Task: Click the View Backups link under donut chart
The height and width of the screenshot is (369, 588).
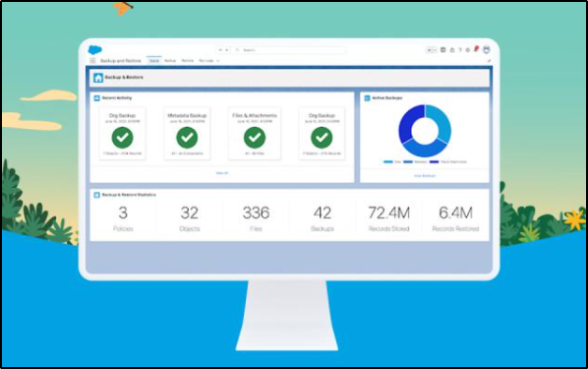Action: click(x=425, y=176)
